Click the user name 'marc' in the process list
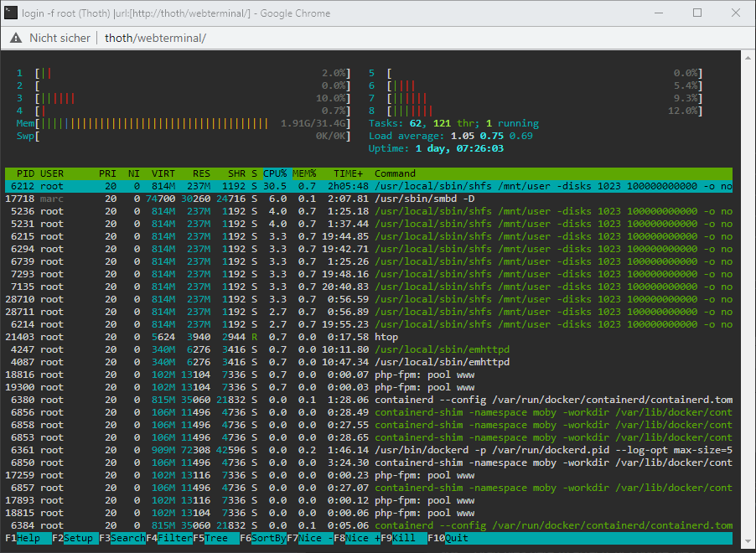 (x=52, y=199)
